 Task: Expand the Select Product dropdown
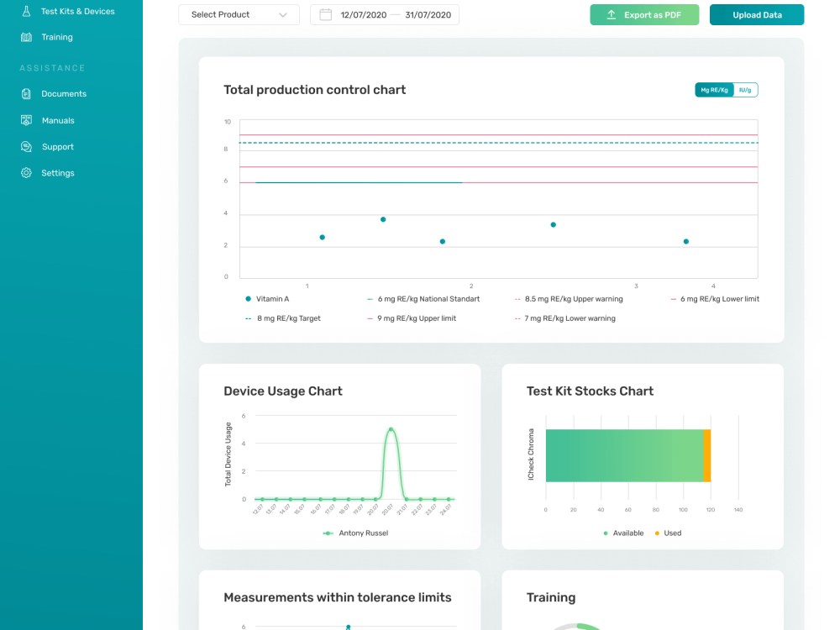tap(239, 15)
